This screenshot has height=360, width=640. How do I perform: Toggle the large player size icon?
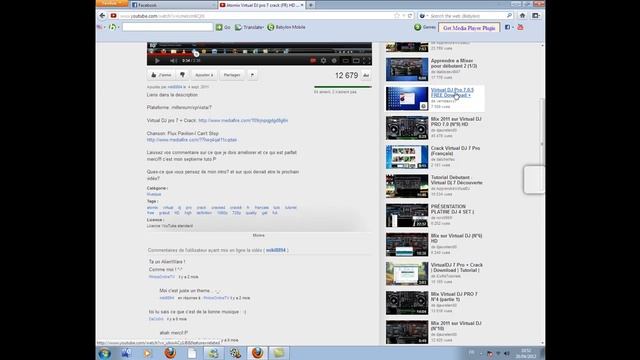click(x=356, y=60)
